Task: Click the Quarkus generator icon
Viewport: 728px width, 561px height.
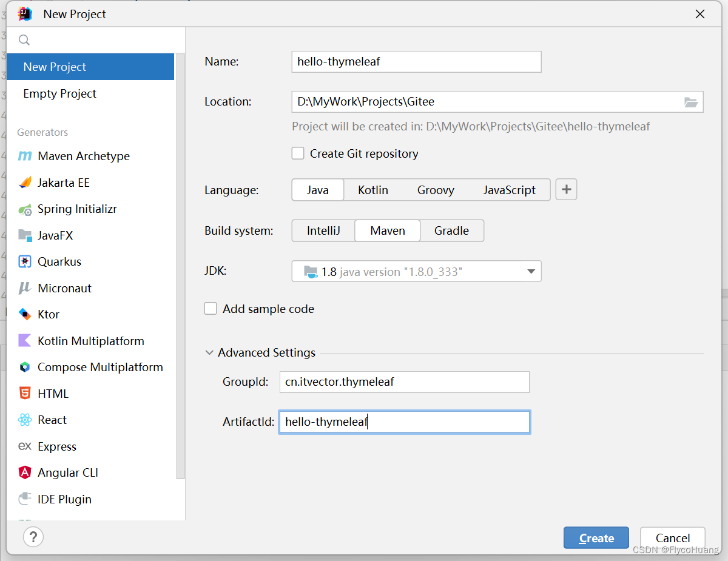Action: (x=25, y=262)
